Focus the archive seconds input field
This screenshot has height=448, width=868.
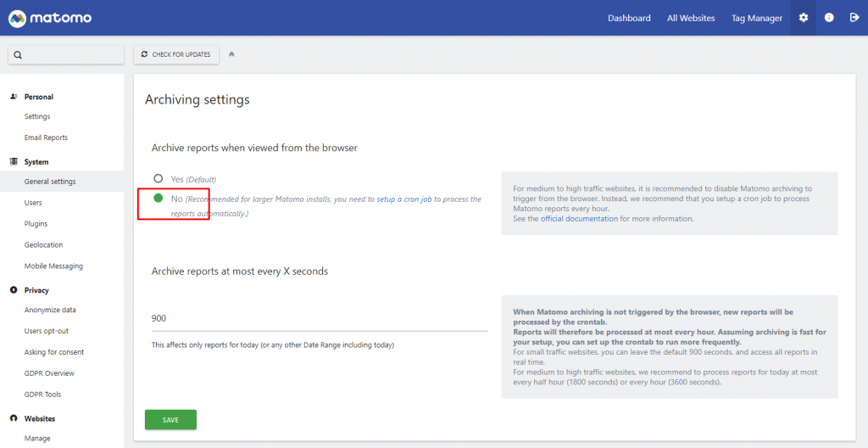(320, 318)
